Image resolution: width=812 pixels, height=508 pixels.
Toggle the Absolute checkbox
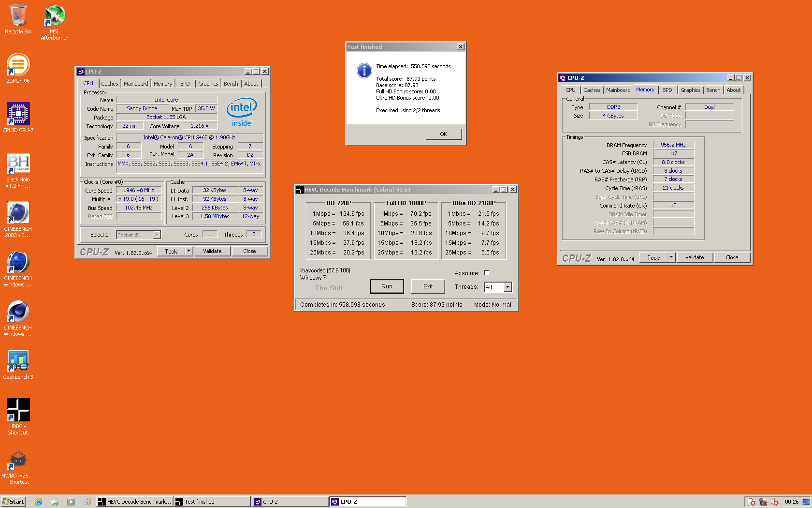pyautogui.click(x=487, y=273)
